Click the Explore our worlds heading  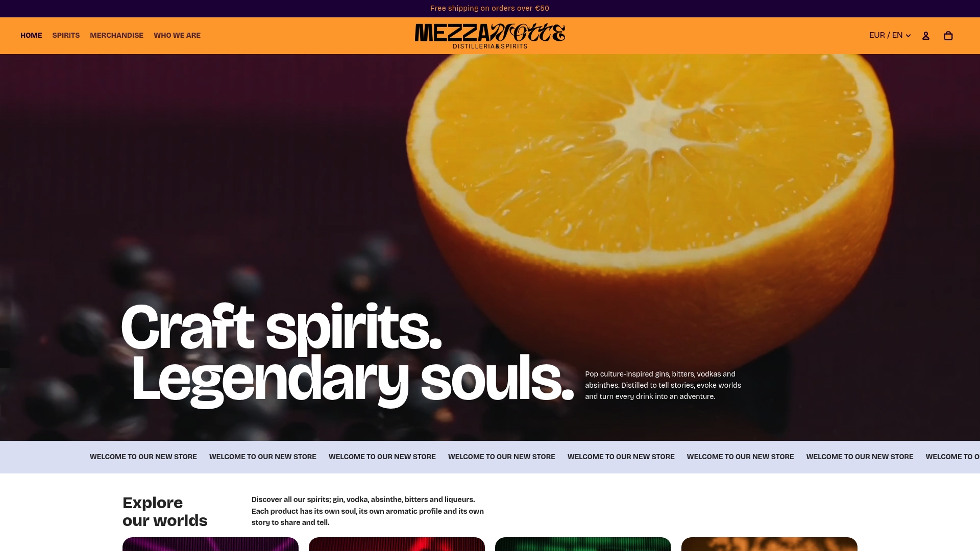[x=165, y=512]
